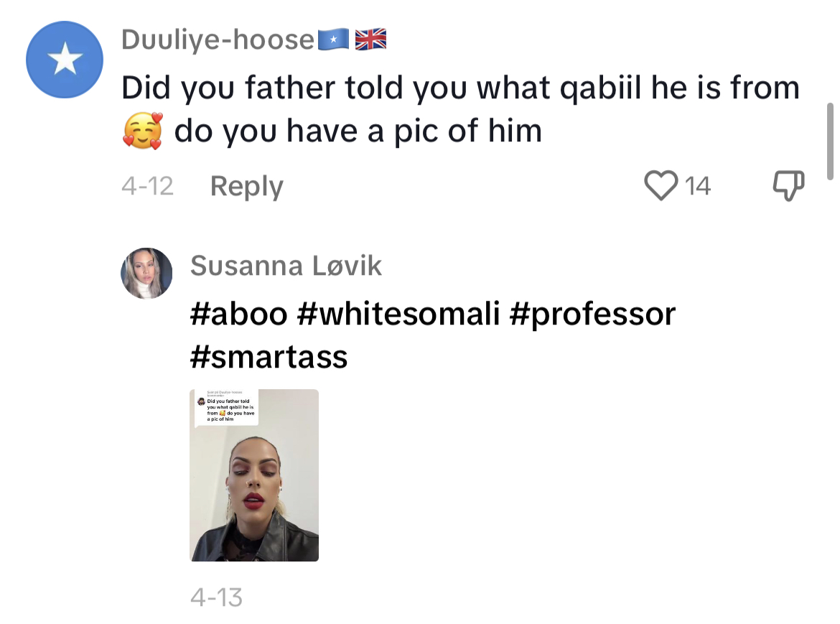Open the #aboo hashtag
840x624 pixels.
(239, 314)
